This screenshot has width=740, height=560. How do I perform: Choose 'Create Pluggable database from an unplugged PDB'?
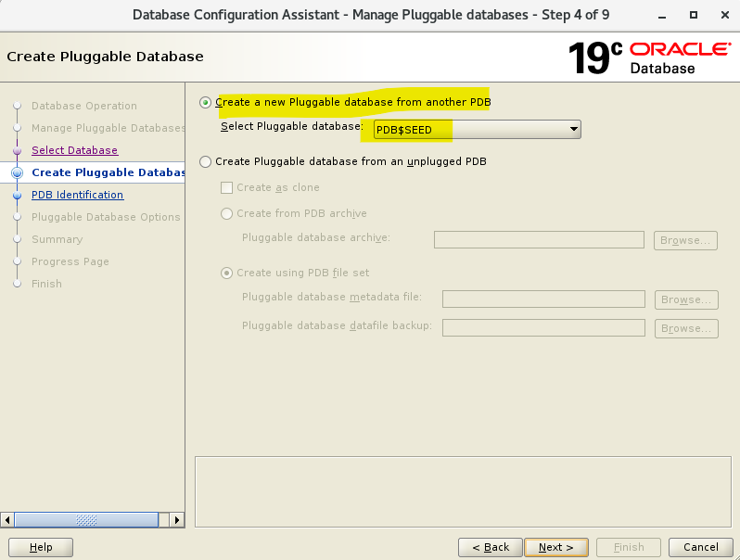pyautogui.click(x=205, y=162)
